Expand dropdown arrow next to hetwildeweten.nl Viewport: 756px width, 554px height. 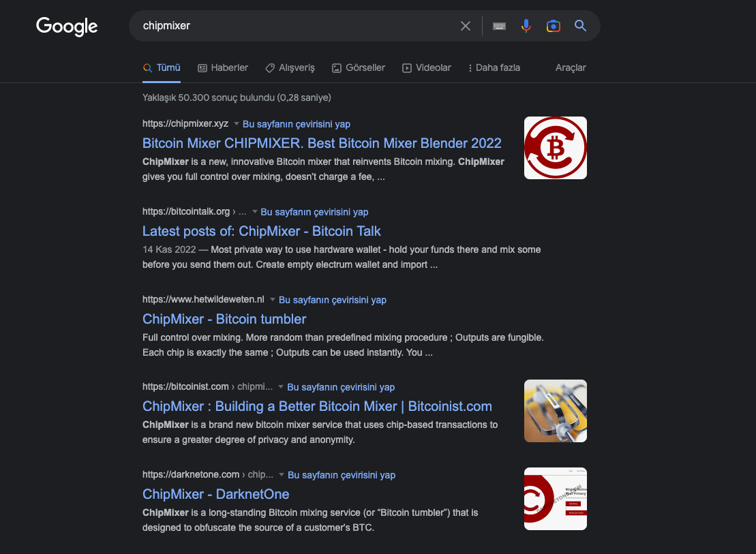[273, 299]
